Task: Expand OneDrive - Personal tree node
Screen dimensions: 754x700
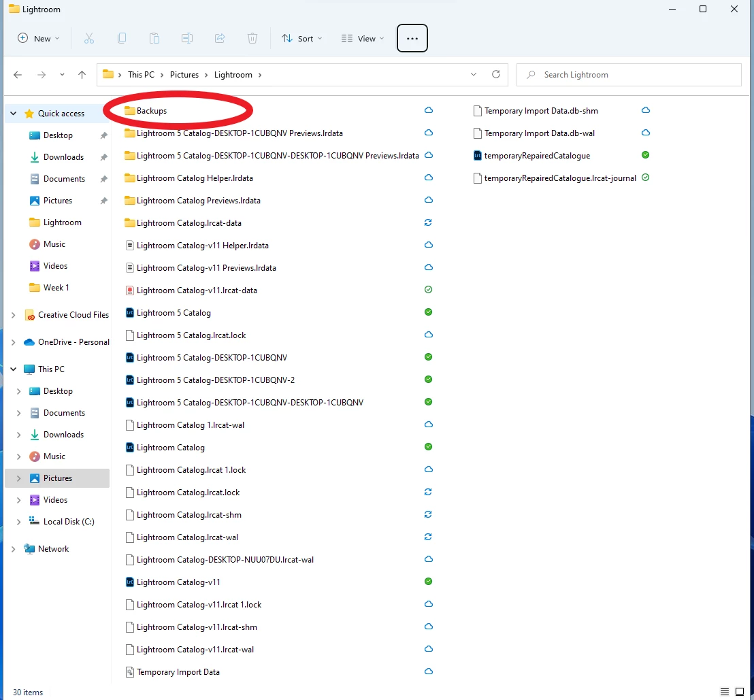Action: (x=14, y=342)
